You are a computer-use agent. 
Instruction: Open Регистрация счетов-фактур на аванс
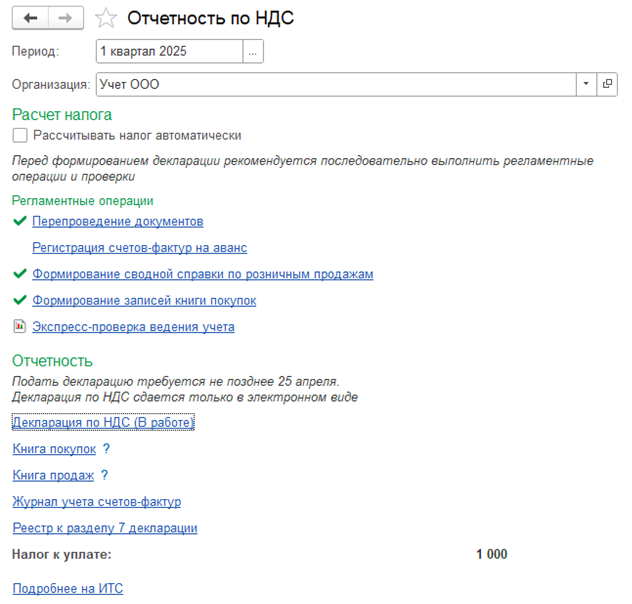click(x=139, y=247)
